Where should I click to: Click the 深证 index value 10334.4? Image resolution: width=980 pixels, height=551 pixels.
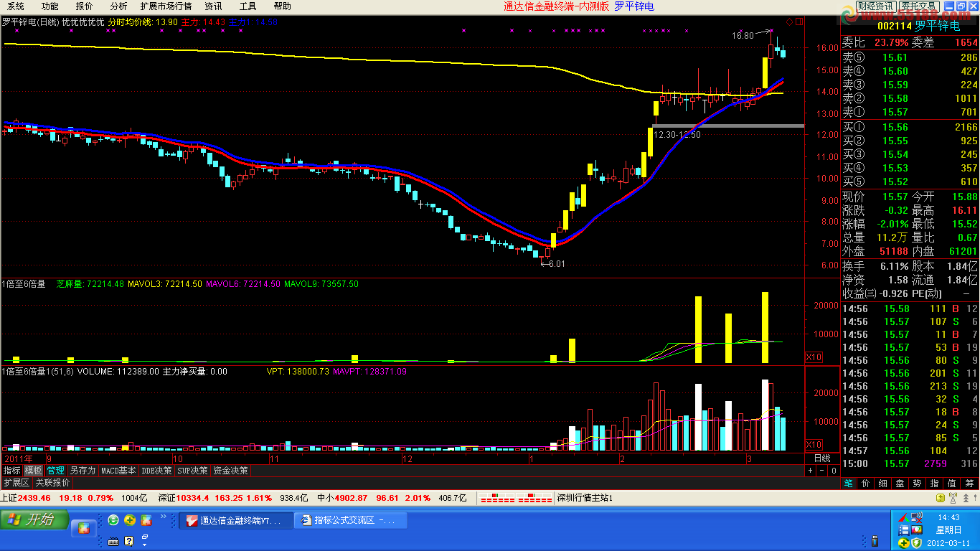coord(194,498)
